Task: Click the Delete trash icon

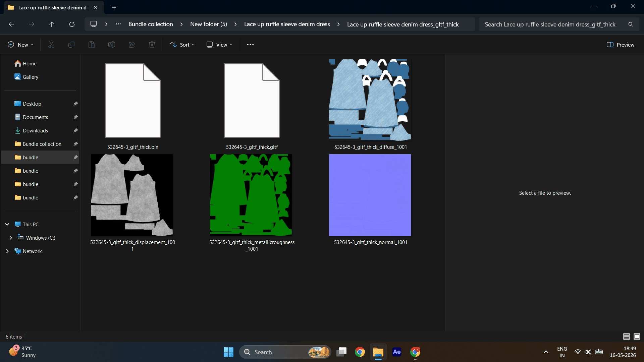Action: [x=152, y=45]
